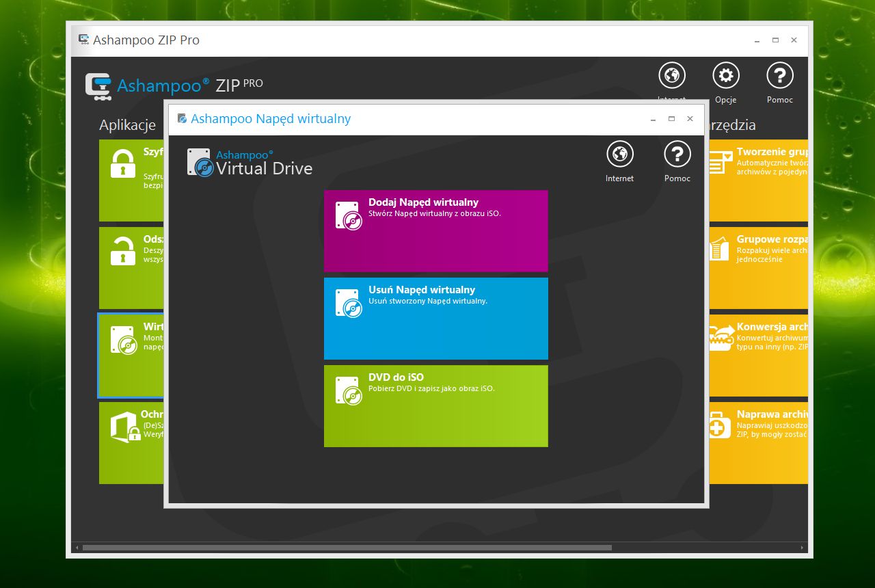This screenshot has width=875, height=588.
Task: Open the Naprawa archiwum tile
Action: 759,443
